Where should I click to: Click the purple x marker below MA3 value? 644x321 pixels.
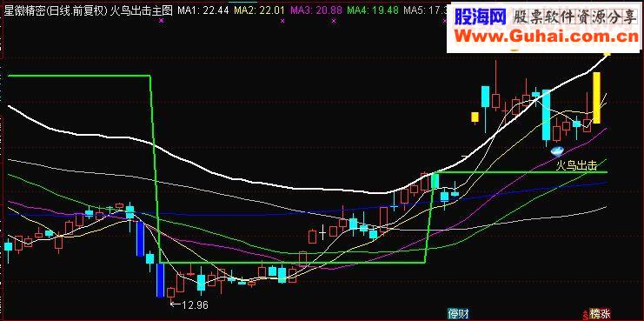[x=334, y=20]
